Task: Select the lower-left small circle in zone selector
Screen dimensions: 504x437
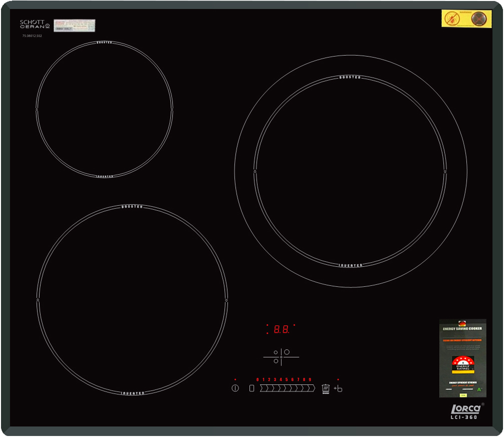Action: 276,361
